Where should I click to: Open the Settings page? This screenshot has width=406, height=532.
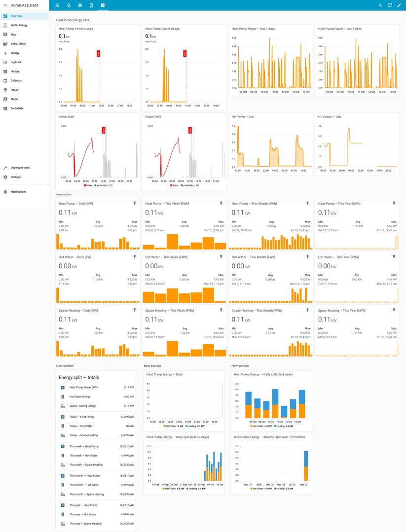[16, 177]
